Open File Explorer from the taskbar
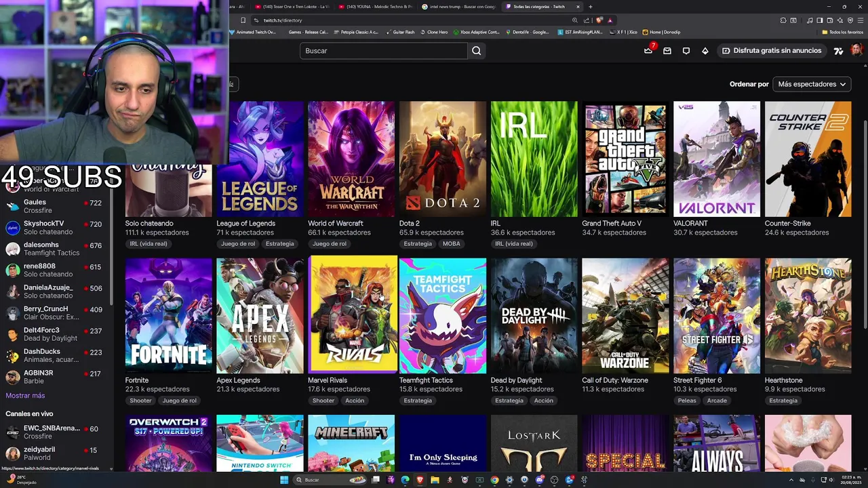Screen dimensions: 868x488 tap(435, 480)
